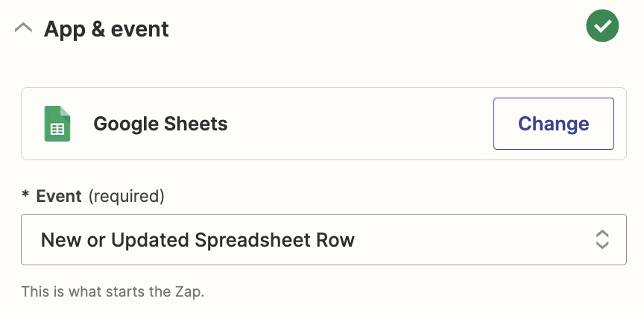Select the New or Updated Spreadsheet Row text
Screen dimensions: 644x313
(198, 240)
